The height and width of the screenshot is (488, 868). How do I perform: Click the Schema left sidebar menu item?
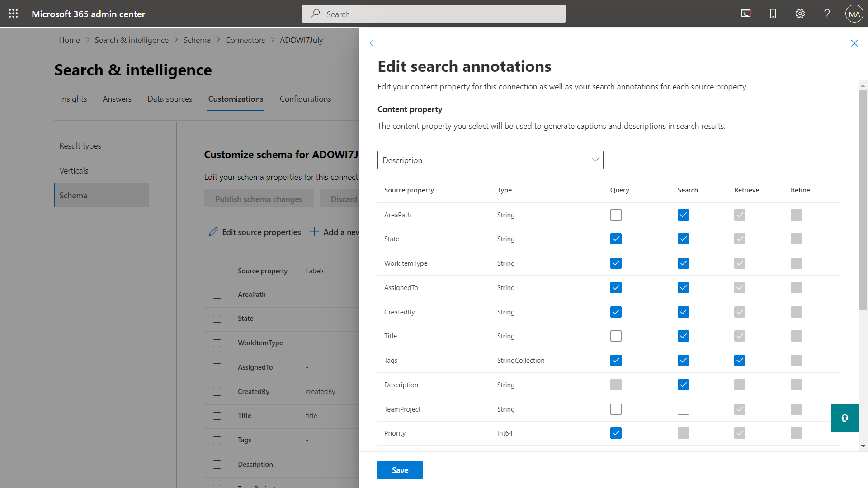[x=101, y=196]
